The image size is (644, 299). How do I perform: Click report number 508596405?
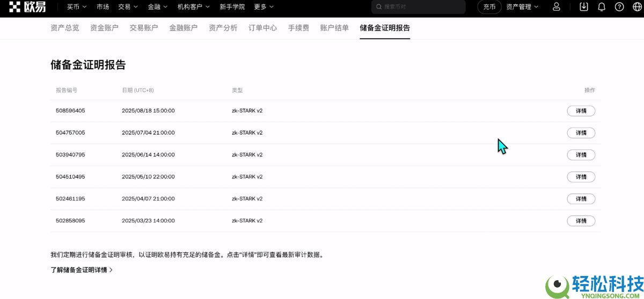[70, 111]
